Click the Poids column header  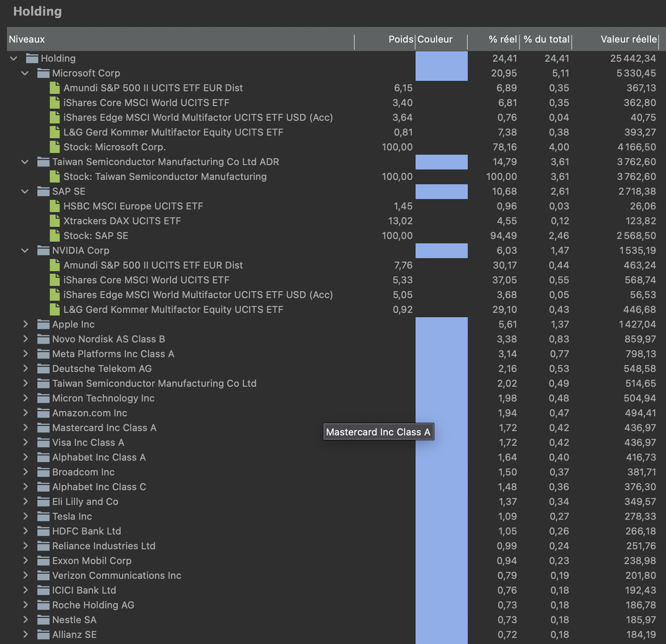click(x=401, y=39)
